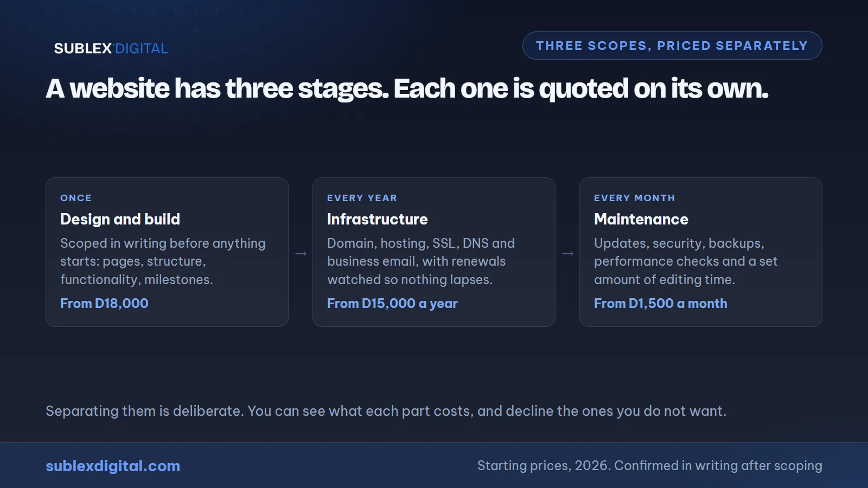Click the 'From D1,500 a month' price

click(660, 303)
